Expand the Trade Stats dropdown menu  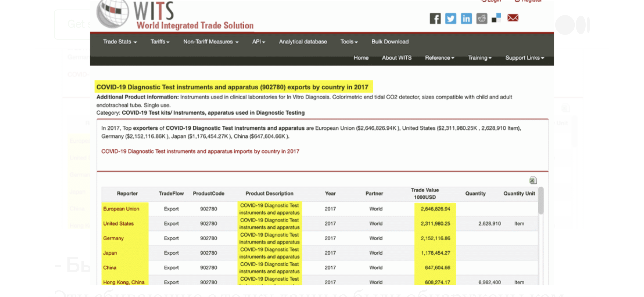[120, 42]
